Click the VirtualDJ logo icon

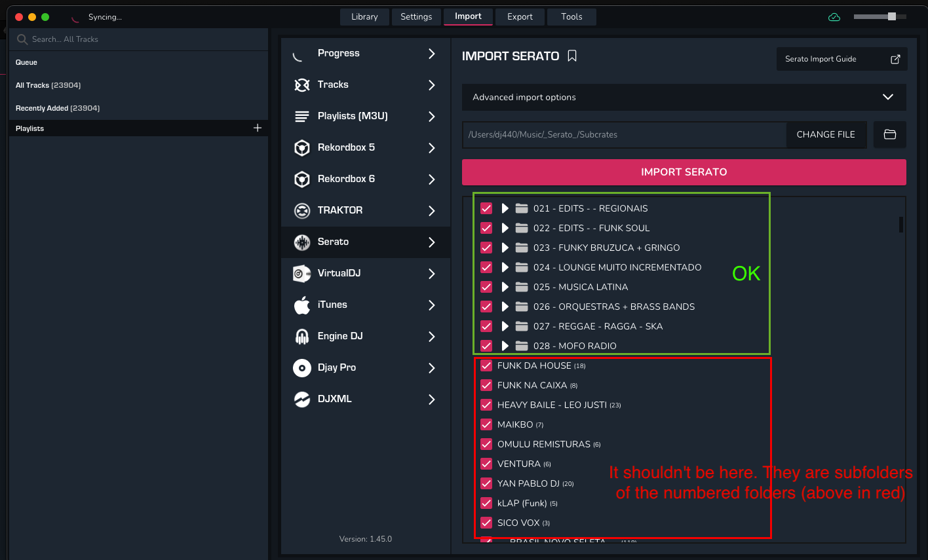[x=301, y=273]
